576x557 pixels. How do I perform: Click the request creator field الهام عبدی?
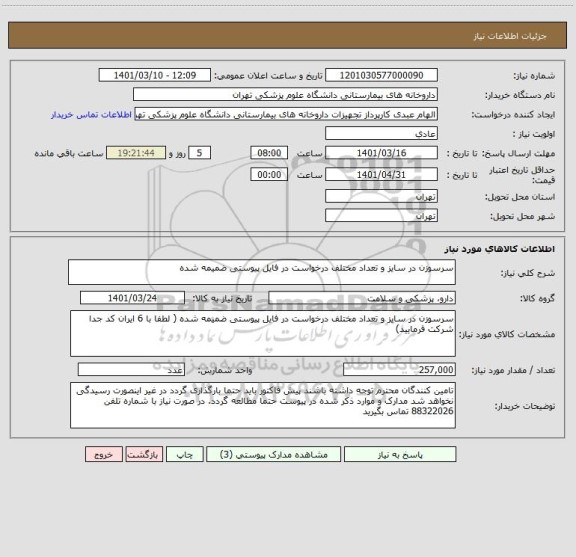tap(286, 114)
